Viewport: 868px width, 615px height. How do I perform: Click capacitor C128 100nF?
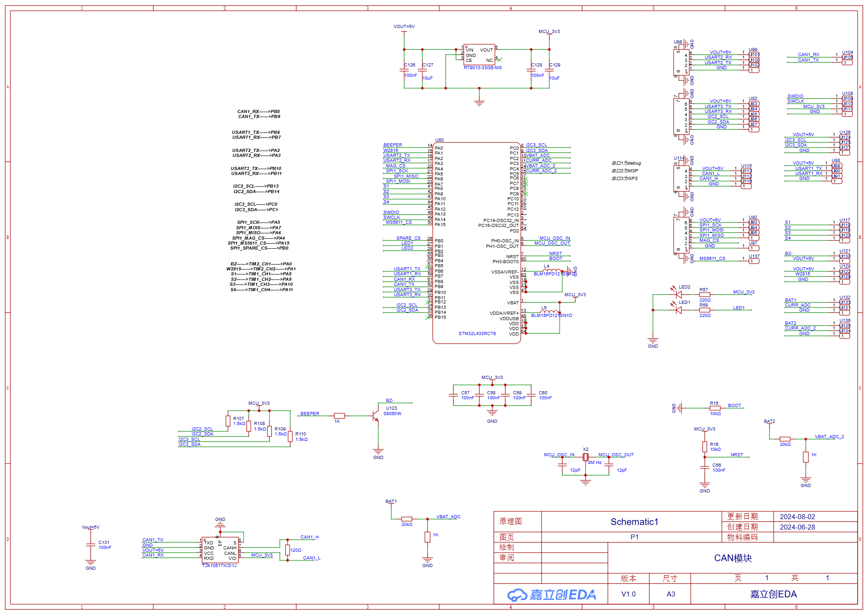531,70
